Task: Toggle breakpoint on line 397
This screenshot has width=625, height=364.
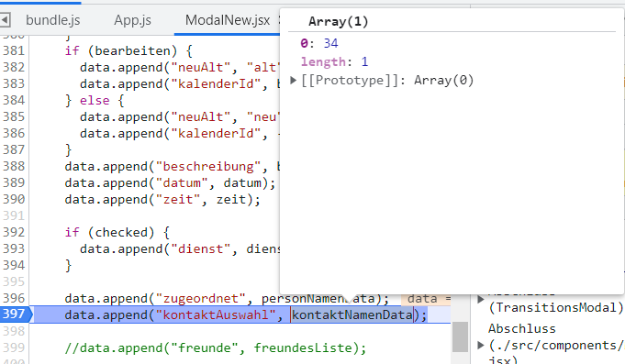Action: pyautogui.click(x=15, y=314)
